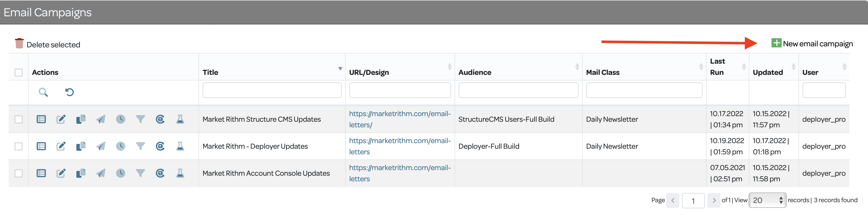868x219 pixels.
Task: Open schedule clock for Account Console Updates
Action: point(121,173)
